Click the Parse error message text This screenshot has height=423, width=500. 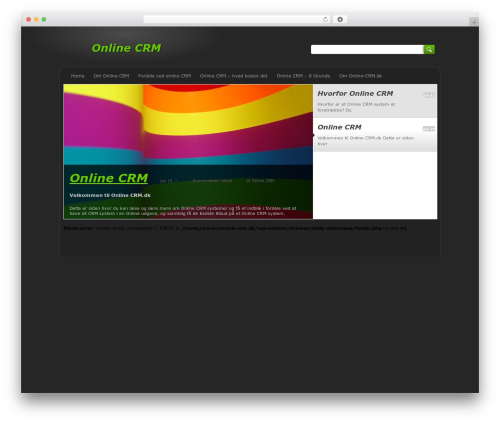tap(235, 228)
